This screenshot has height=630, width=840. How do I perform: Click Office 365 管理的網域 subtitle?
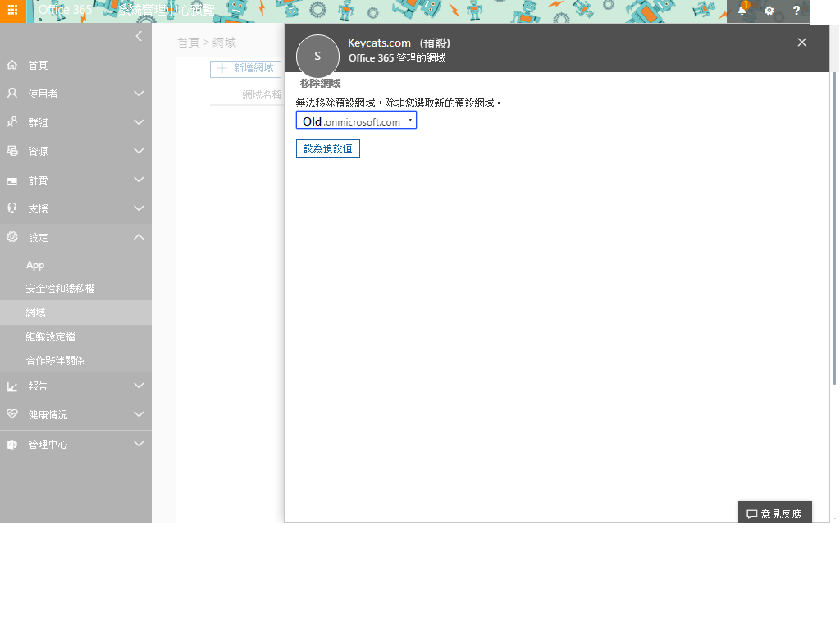tap(397, 58)
